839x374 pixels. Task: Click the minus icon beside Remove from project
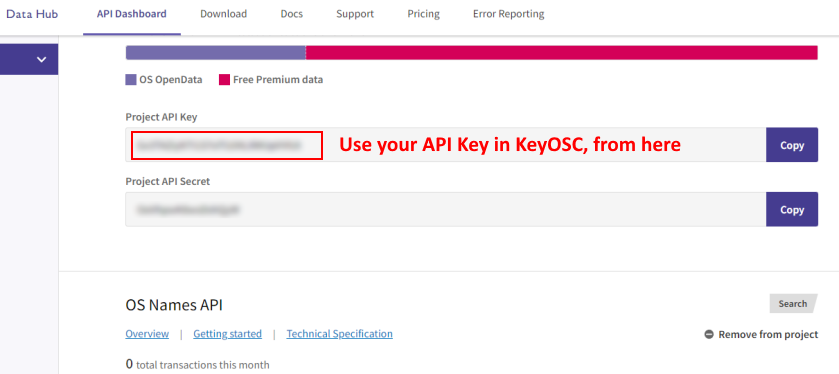click(709, 334)
